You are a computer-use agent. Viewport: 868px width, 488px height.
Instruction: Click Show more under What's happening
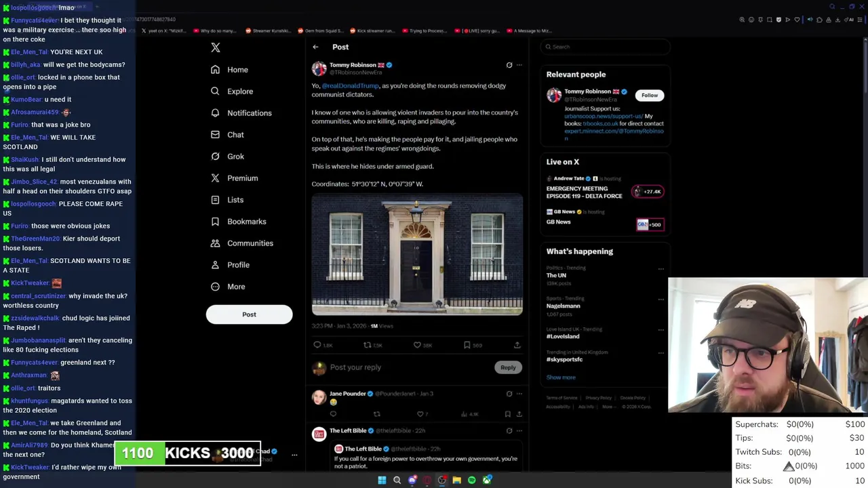[561, 378]
